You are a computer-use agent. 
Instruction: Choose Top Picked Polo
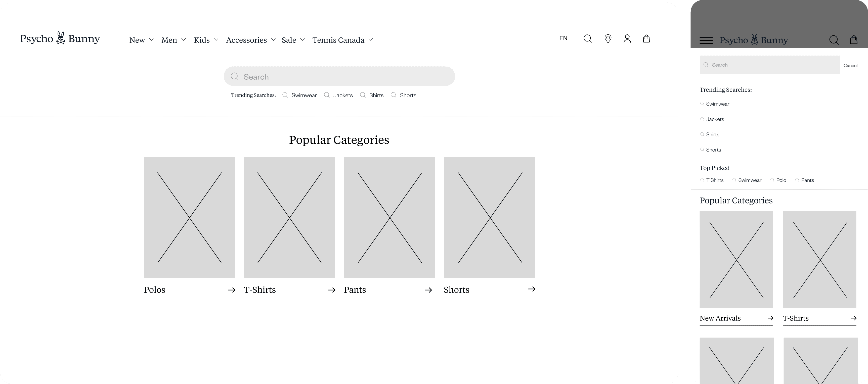click(x=781, y=180)
